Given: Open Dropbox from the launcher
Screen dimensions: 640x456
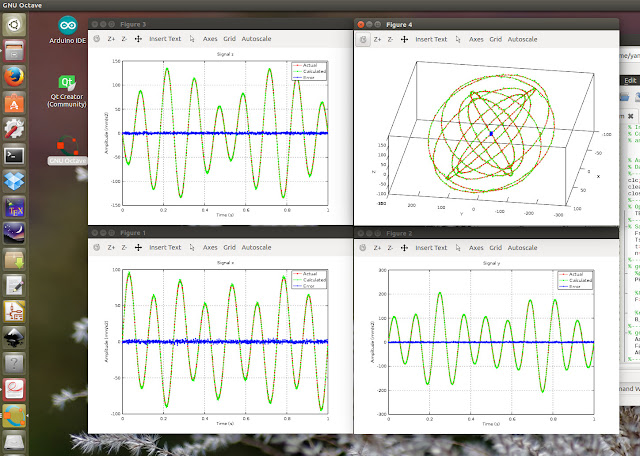Looking at the screenshot, I should tap(14, 181).
